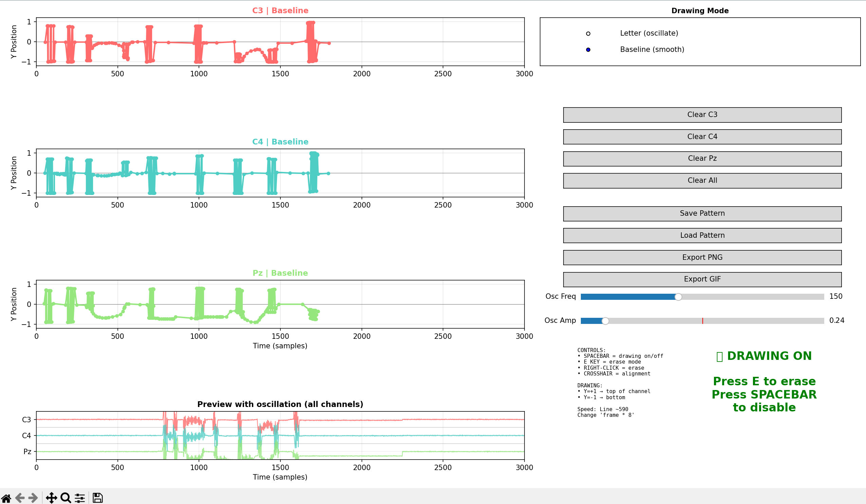
Task: Select the Letter (oscillate) drawing mode
Action: pos(588,33)
